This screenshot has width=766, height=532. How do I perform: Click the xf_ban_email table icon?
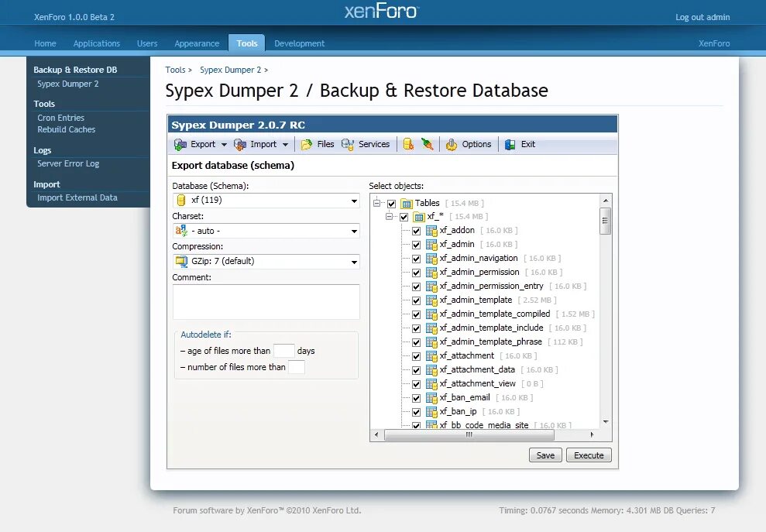click(431, 398)
